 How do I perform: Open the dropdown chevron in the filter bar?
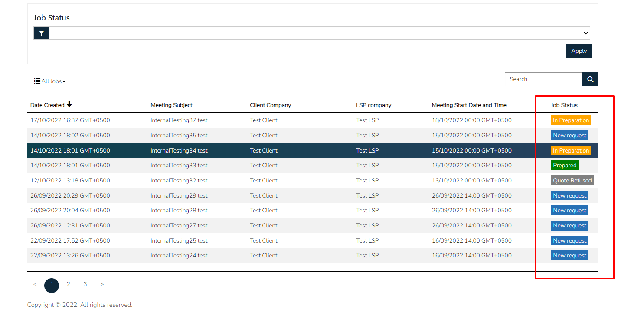click(x=586, y=33)
